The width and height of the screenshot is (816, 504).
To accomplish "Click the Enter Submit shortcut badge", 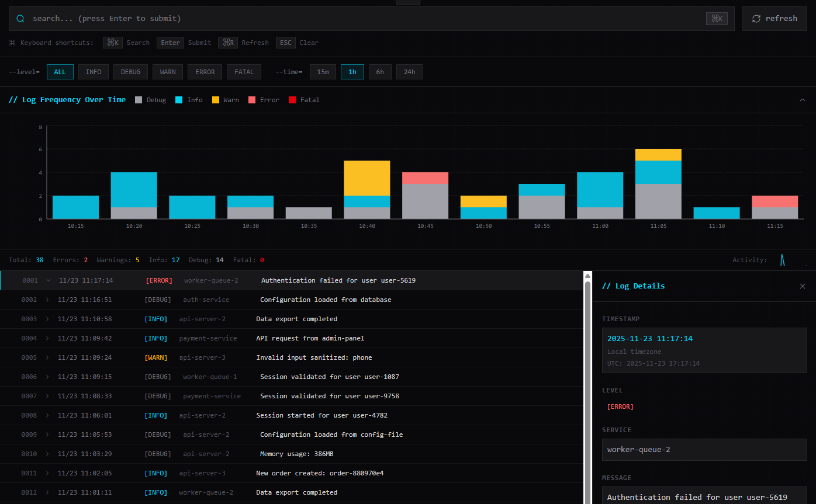I will pos(170,42).
